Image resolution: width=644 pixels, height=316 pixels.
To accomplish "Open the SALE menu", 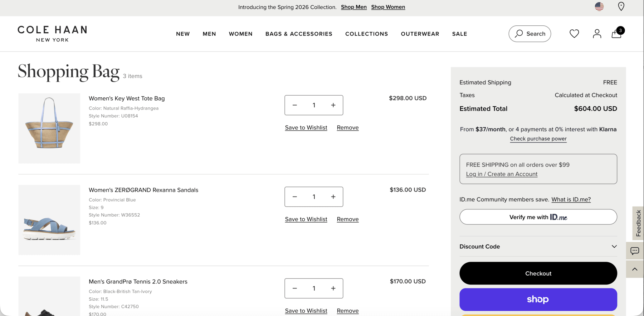I will click(x=460, y=34).
